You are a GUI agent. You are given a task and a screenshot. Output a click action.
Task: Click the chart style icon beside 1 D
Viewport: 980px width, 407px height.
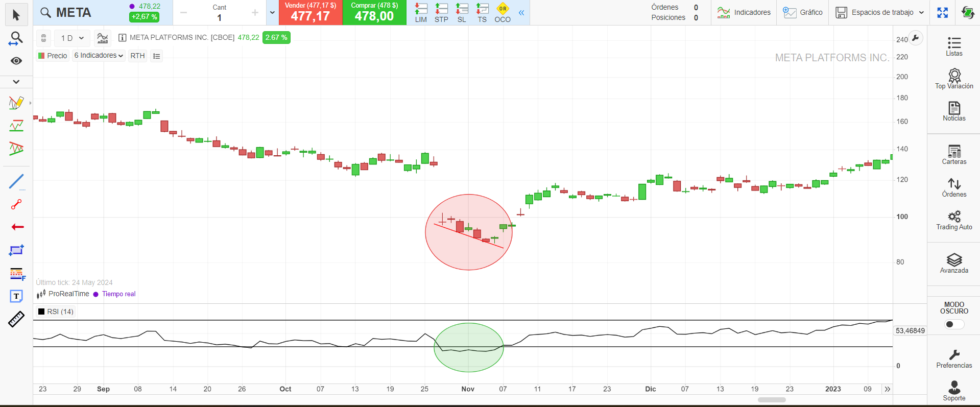tap(103, 38)
